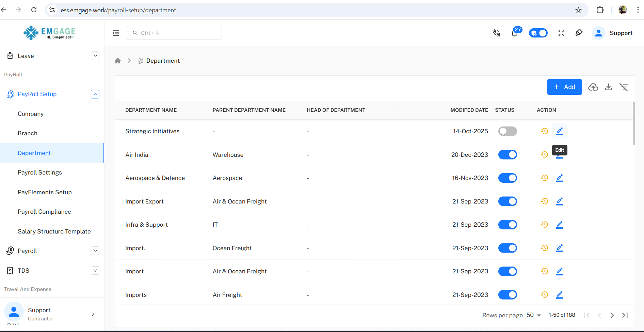The width and height of the screenshot is (644, 332).
Task: Open the notifications bell
Action: coord(514,33)
